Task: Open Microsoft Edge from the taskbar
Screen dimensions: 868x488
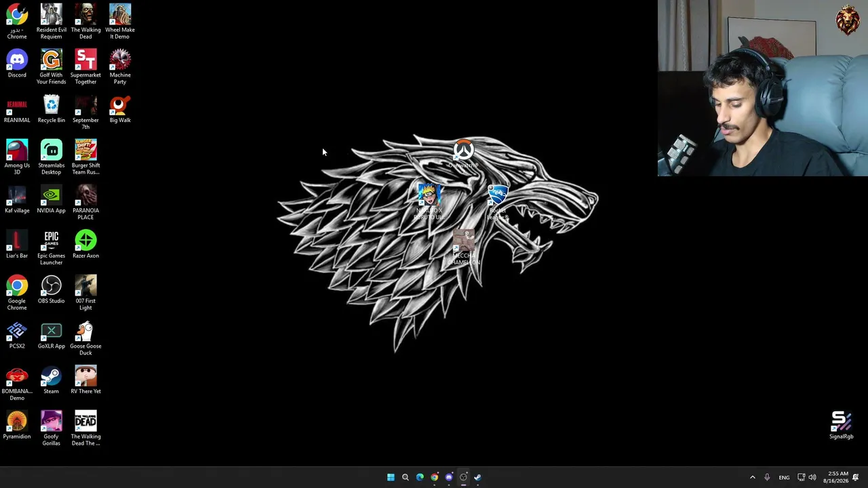Action: coord(420,477)
